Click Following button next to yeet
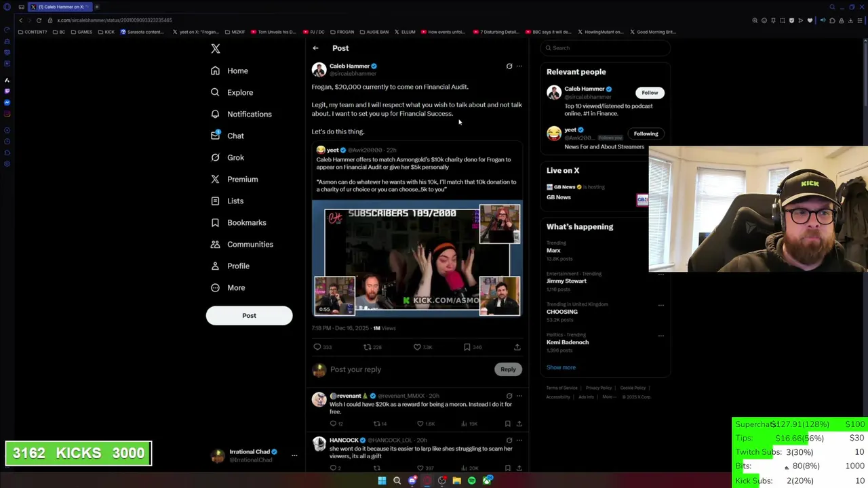This screenshot has width=868, height=488. 646,134
